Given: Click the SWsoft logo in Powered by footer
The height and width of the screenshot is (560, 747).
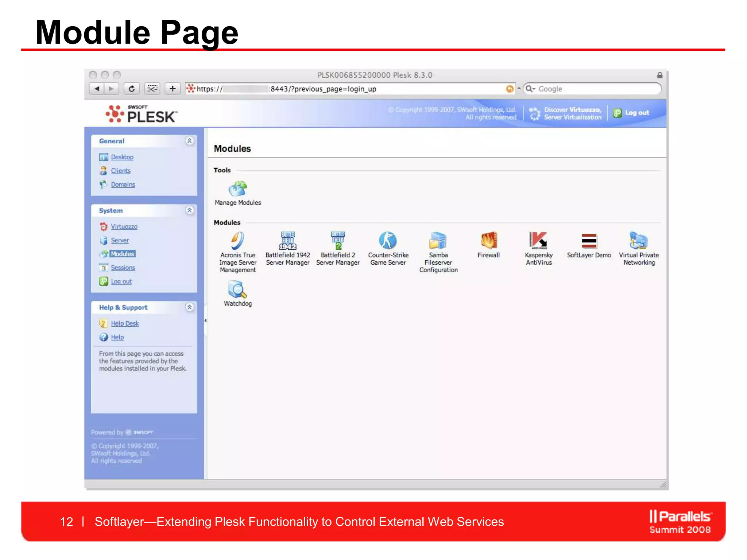Looking at the screenshot, I should (139, 432).
